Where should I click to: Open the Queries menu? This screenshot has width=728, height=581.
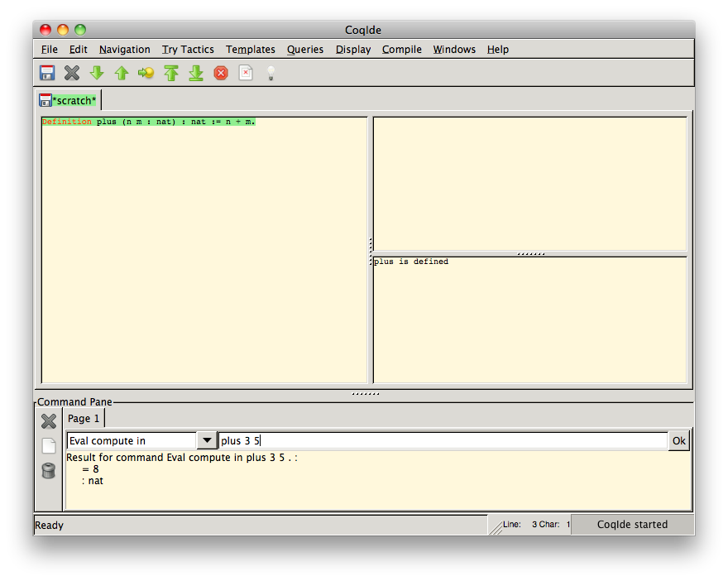click(305, 49)
